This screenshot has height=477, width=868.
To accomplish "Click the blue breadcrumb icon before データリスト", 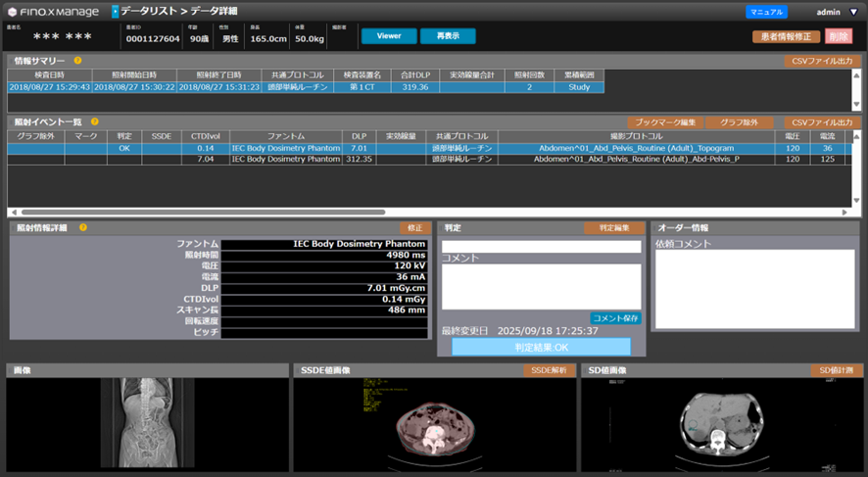I will tap(115, 12).
